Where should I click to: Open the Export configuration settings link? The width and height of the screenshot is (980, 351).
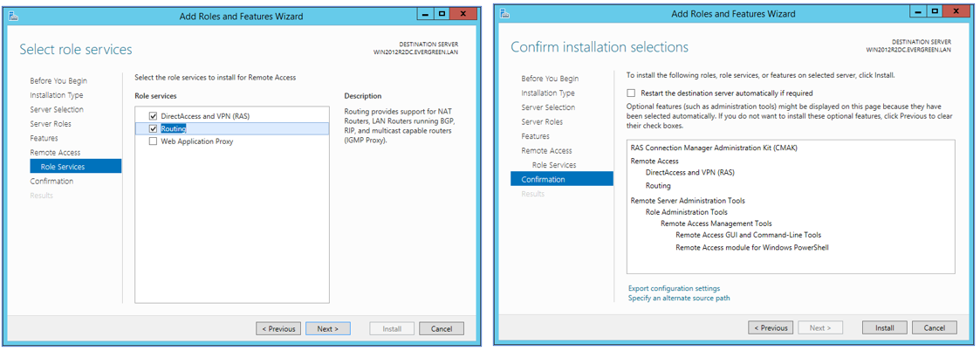(x=674, y=288)
